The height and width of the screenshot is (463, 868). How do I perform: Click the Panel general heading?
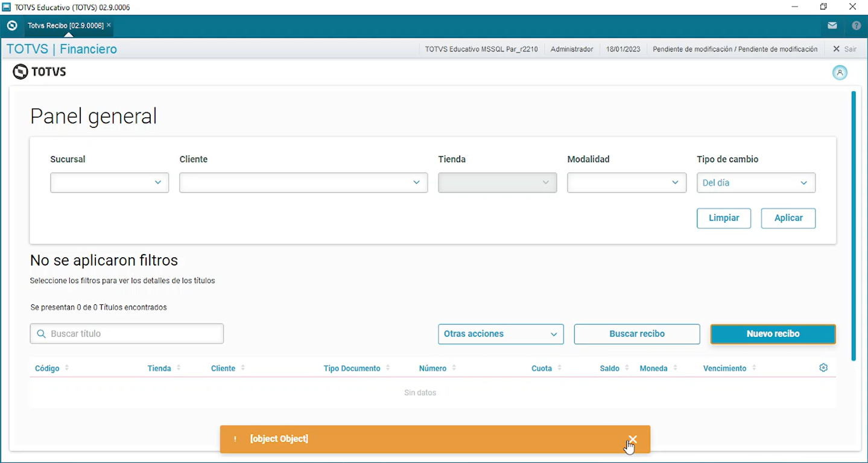coord(93,116)
